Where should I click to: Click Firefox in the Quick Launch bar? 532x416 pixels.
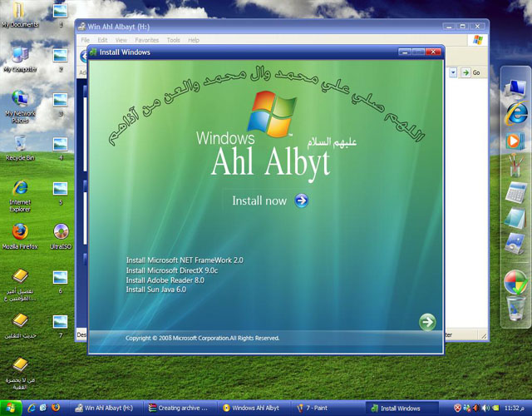[x=56, y=408]
